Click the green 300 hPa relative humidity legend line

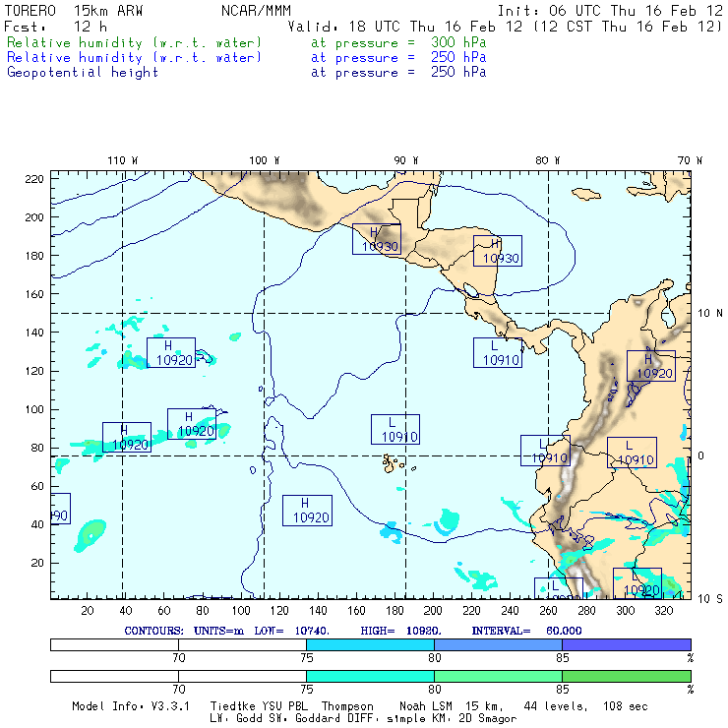[135, 44]
